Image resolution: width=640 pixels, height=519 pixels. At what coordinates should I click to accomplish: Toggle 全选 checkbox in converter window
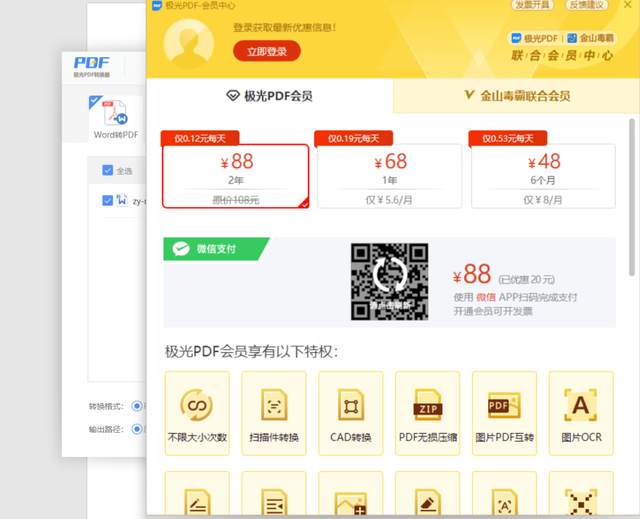pyautogui.click(x=107, y=170)
